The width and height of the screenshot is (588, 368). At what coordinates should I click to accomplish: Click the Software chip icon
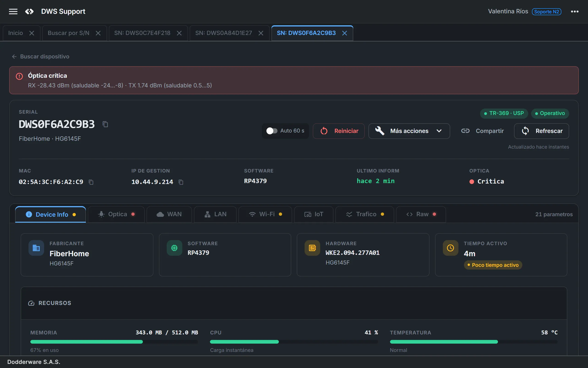click(175, 248)
